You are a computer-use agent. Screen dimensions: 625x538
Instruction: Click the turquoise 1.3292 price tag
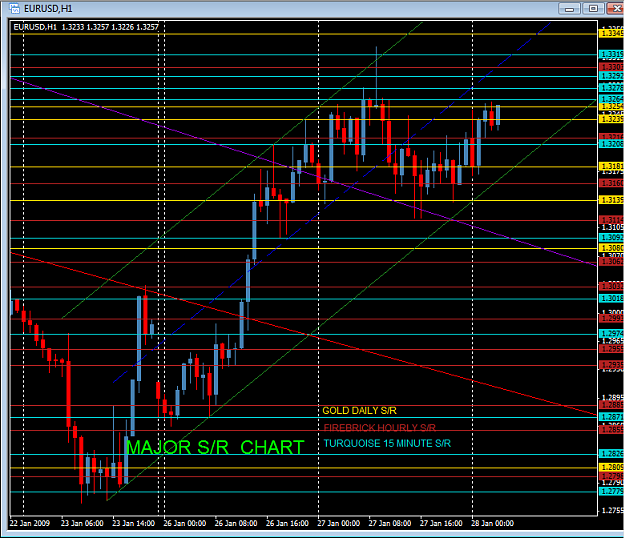click(x=611, y=76)
